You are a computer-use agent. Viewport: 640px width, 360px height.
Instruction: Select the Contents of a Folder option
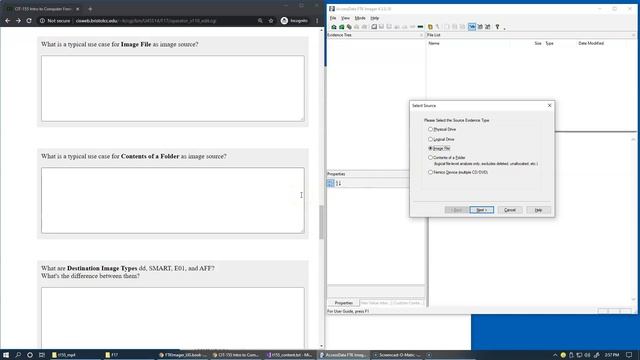430,158
